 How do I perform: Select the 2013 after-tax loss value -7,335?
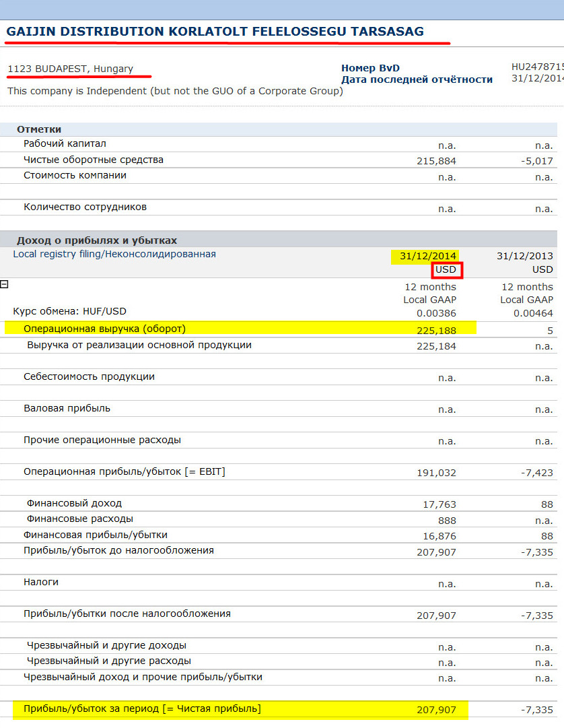[x=536, y=616]
